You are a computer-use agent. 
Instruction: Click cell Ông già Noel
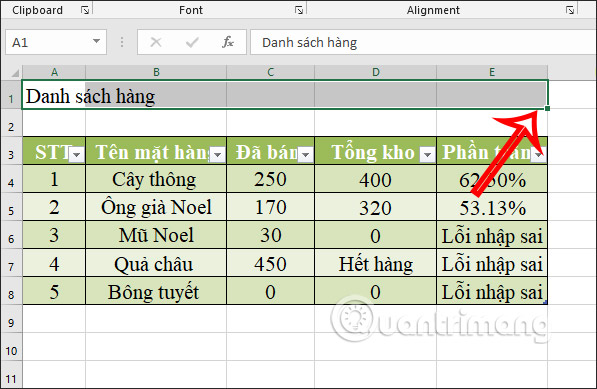156,207
